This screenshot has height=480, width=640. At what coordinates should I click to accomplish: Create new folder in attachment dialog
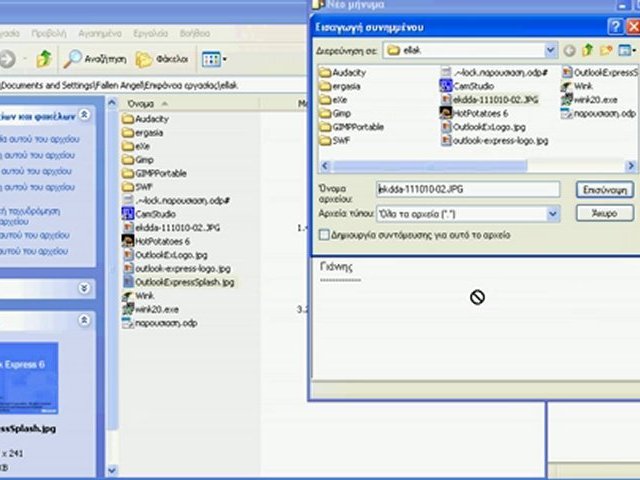click(x=606, y=50)
